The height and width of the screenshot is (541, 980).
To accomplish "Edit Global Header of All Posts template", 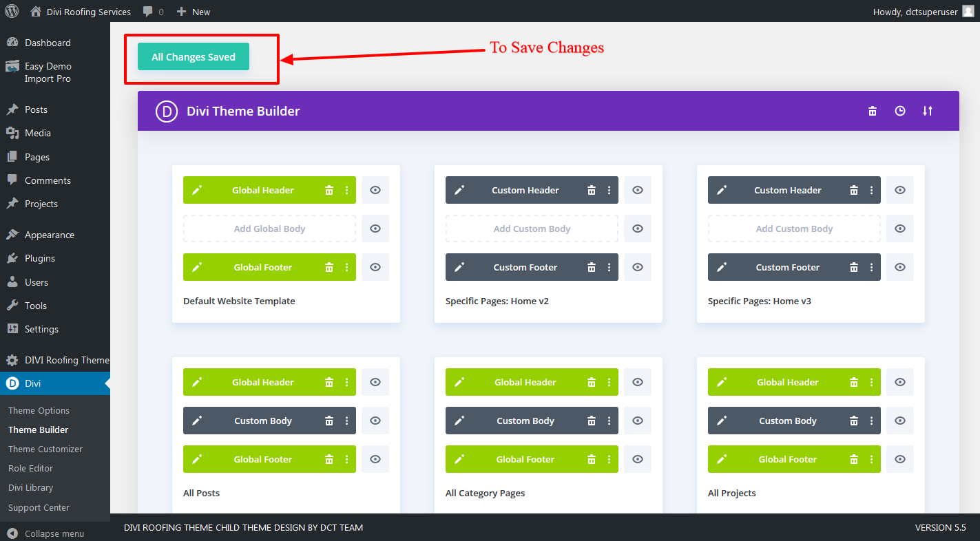I will tap(197, 382).
